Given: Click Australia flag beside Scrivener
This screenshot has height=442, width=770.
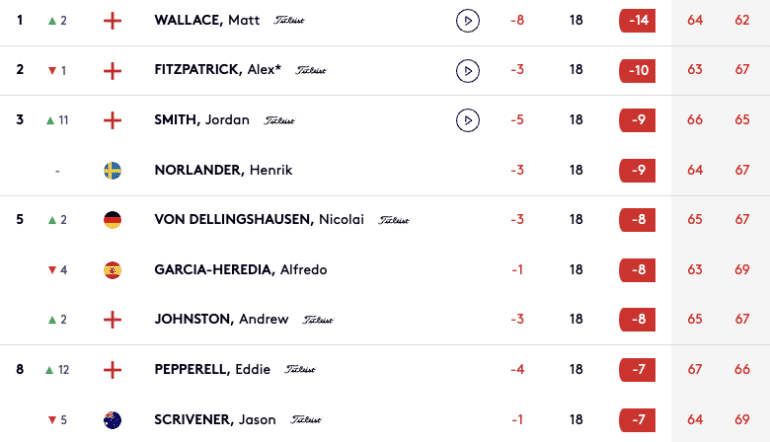Looking at the screenshot, I should point(112,420).
